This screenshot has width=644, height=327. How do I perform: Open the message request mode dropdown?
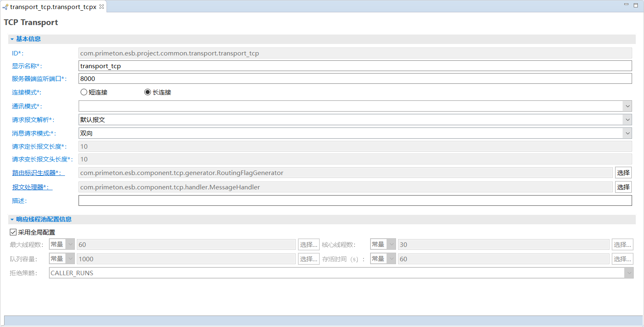(627, 134)
